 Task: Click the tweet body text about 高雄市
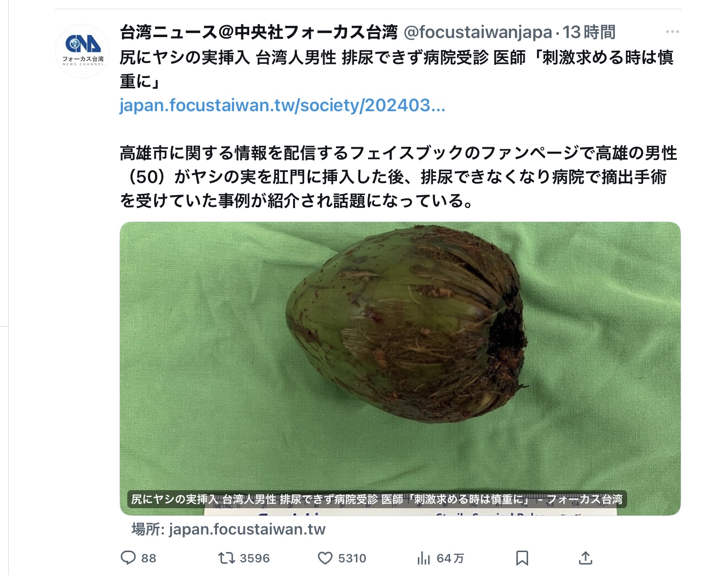tap(398, 177)
